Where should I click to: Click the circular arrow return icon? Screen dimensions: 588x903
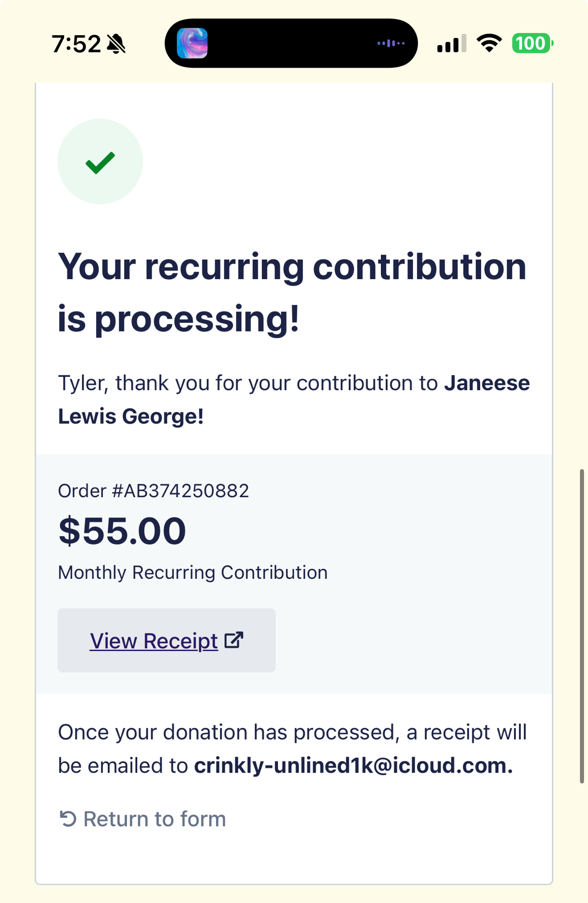68,819
